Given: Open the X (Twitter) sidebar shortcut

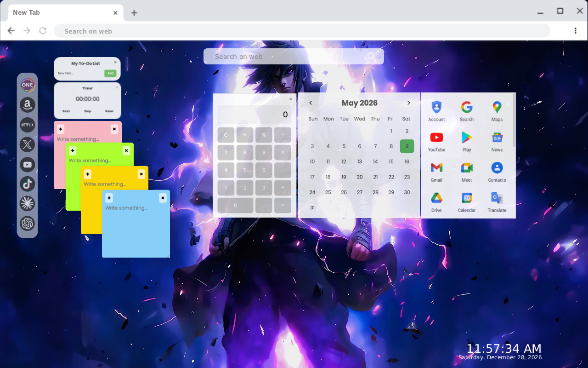Looking at the screenshot, I should [28, 144].
